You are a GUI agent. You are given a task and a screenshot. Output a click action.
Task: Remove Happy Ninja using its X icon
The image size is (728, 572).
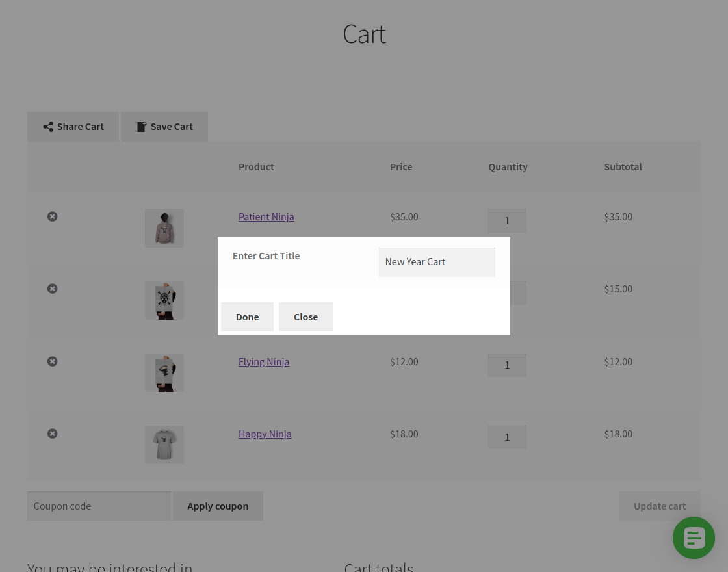[x=52, y=434]
